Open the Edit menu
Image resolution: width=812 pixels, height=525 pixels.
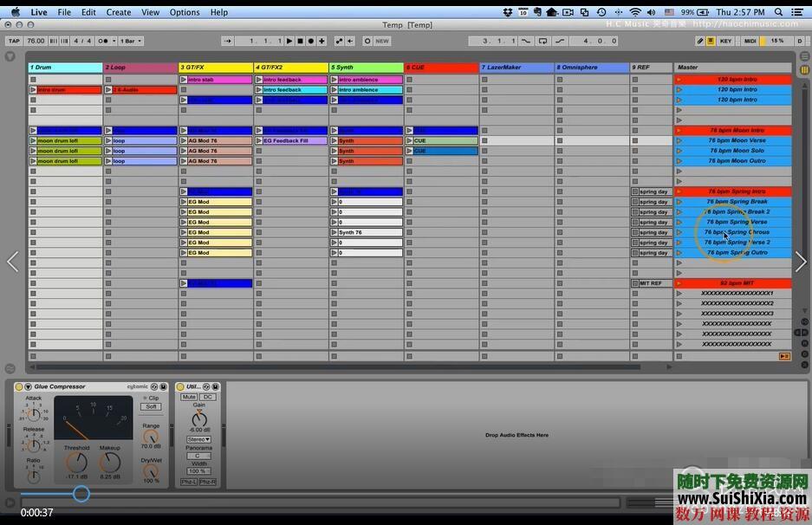tap(88, 12)
